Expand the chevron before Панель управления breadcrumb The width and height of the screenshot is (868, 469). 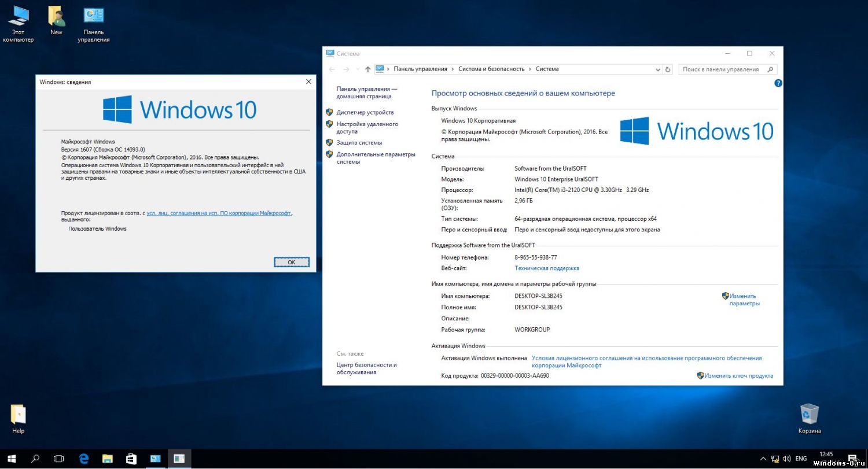388,69
